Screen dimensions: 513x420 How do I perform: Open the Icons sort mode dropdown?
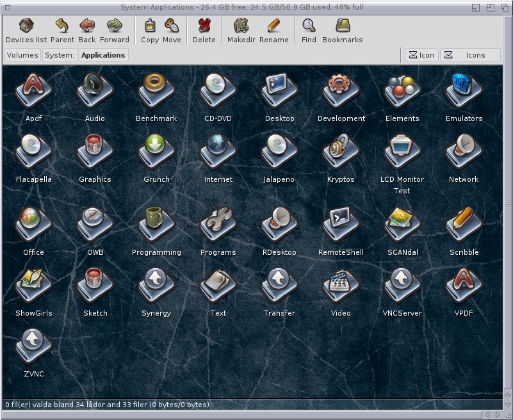[470, 55]
